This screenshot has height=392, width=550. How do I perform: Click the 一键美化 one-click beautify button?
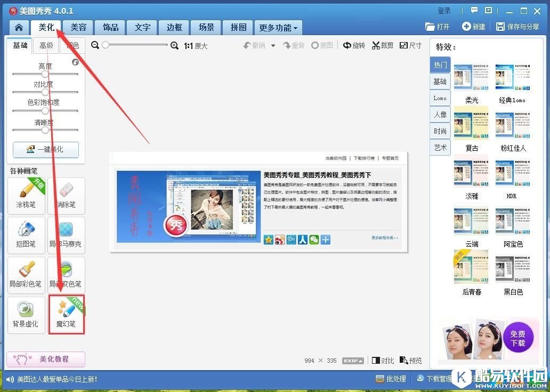45,150
